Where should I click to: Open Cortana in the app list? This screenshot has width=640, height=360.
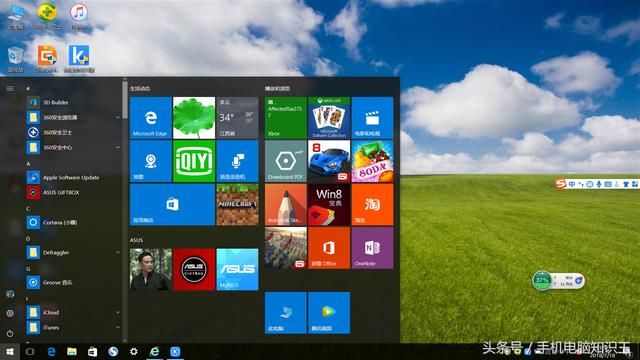73,222
